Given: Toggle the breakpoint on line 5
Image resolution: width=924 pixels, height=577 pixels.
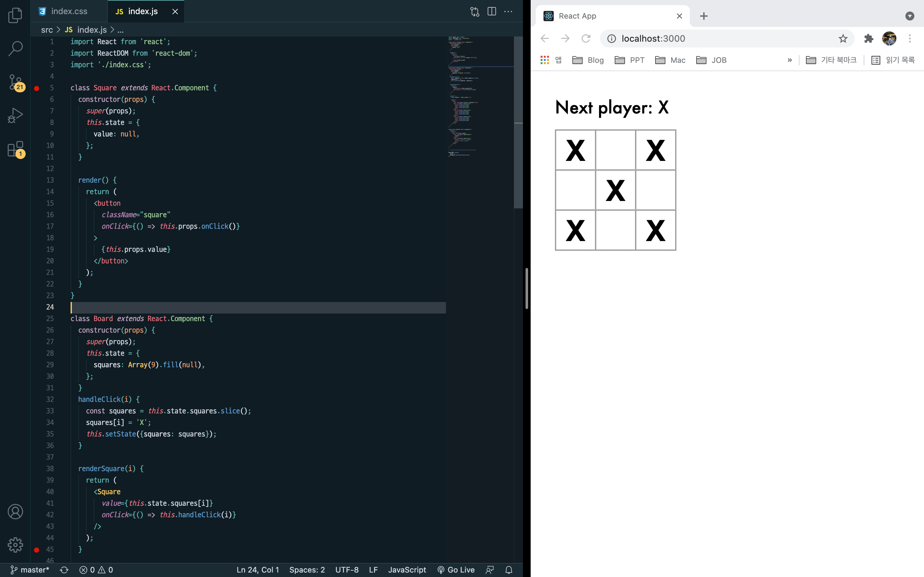Looking at the screenshot, I should pos(37,88).
